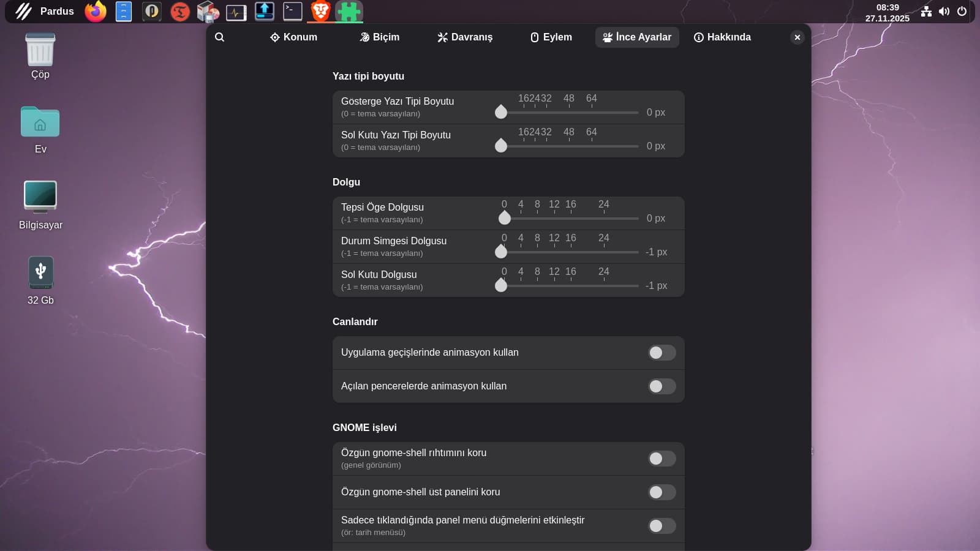Open the Davranış tab
The height and width of the screenshot is (551, 980).
click(464, 37)
